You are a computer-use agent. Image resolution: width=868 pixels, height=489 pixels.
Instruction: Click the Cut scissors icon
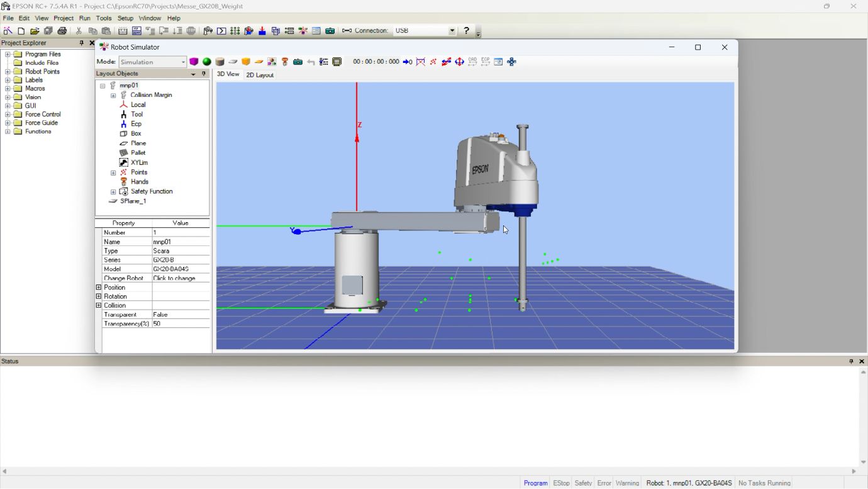click(x=79, y=31)
